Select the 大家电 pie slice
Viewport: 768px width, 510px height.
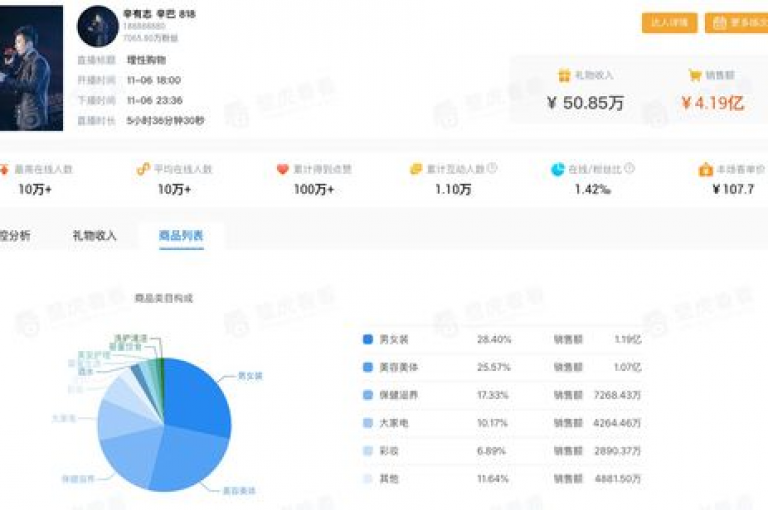[120, 421]
